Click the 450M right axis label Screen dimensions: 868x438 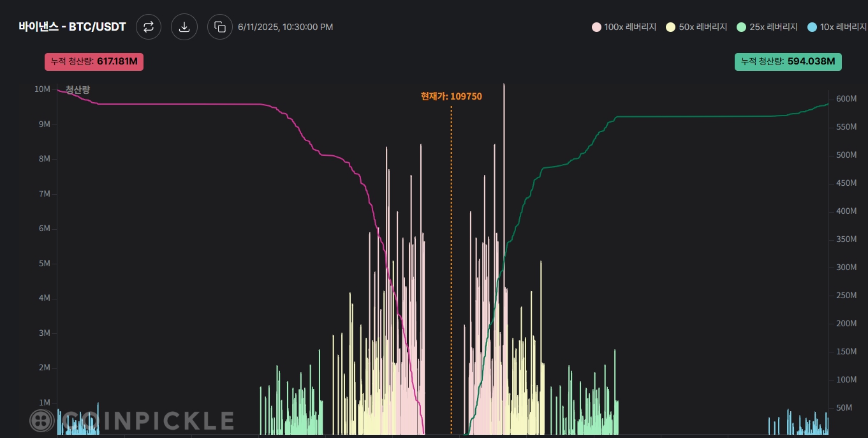(x=846, y=183)
